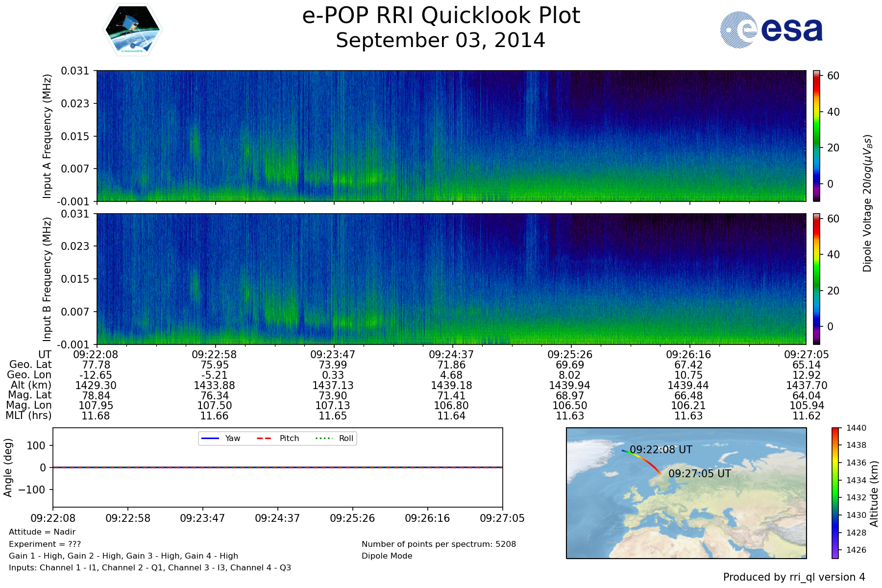Viewport: 882px width, 588px height.
Task: Click the Input B dipole voltage colorbar
Action: point(816,279)
